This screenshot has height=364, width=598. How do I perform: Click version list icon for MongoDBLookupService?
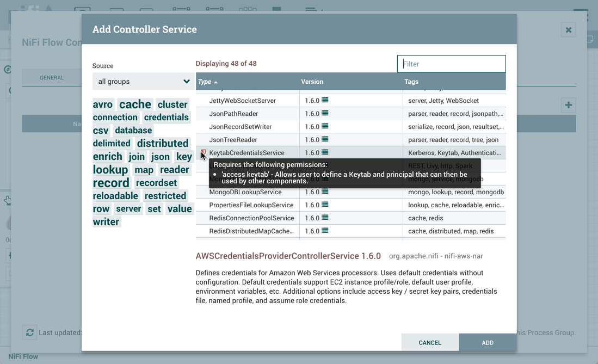coord(325,192)
